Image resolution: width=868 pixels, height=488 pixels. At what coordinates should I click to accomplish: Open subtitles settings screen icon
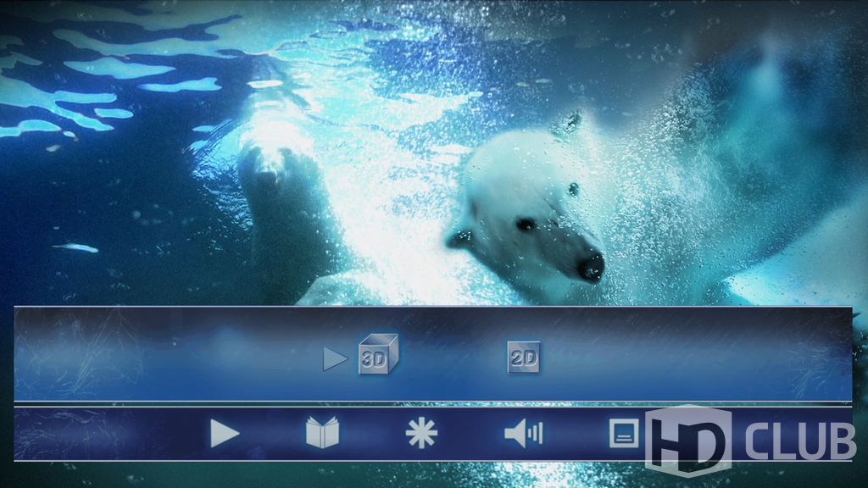[x=624, y=433]
